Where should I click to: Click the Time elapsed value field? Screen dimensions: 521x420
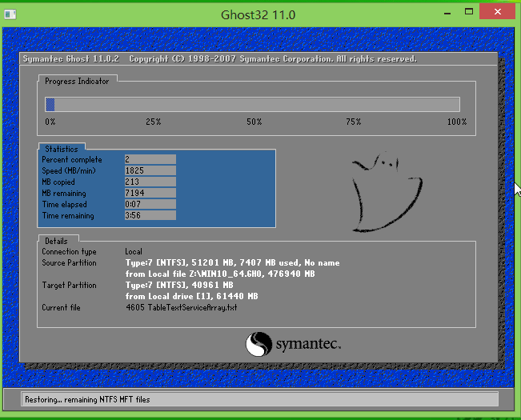[150, 205]
